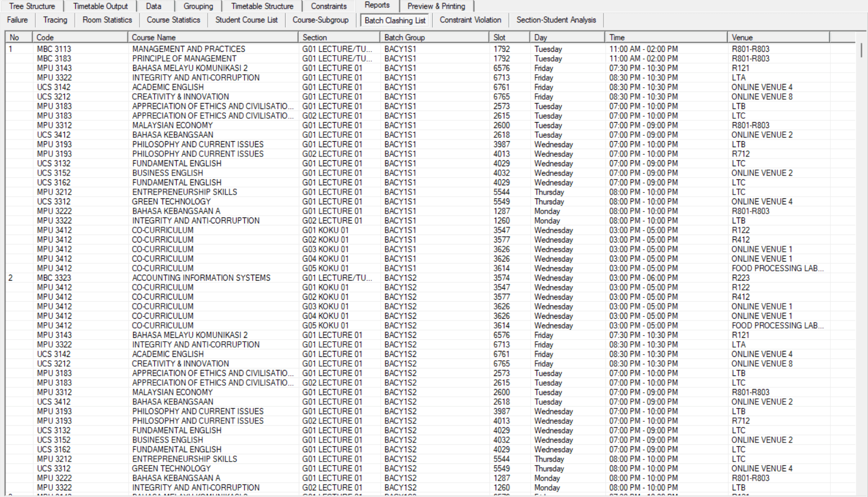Select the MBC 3323 code cell
868x497 pixels.
coord(54,278)
